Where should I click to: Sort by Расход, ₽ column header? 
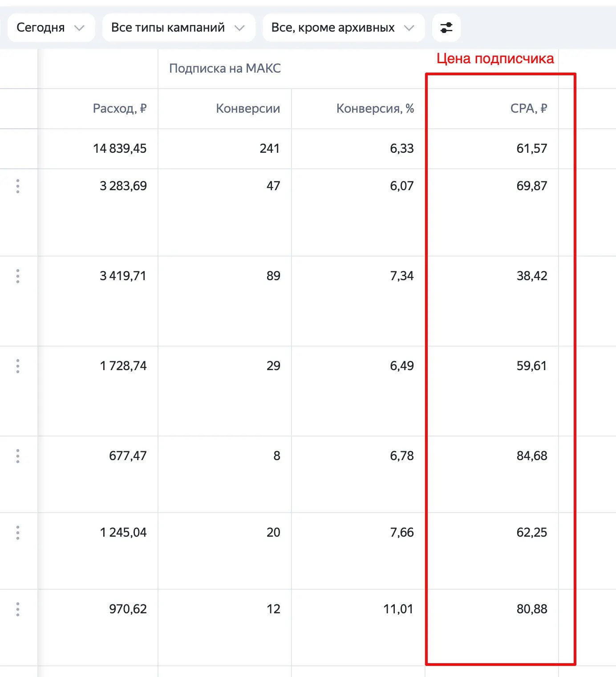click(x=120, y=109)
